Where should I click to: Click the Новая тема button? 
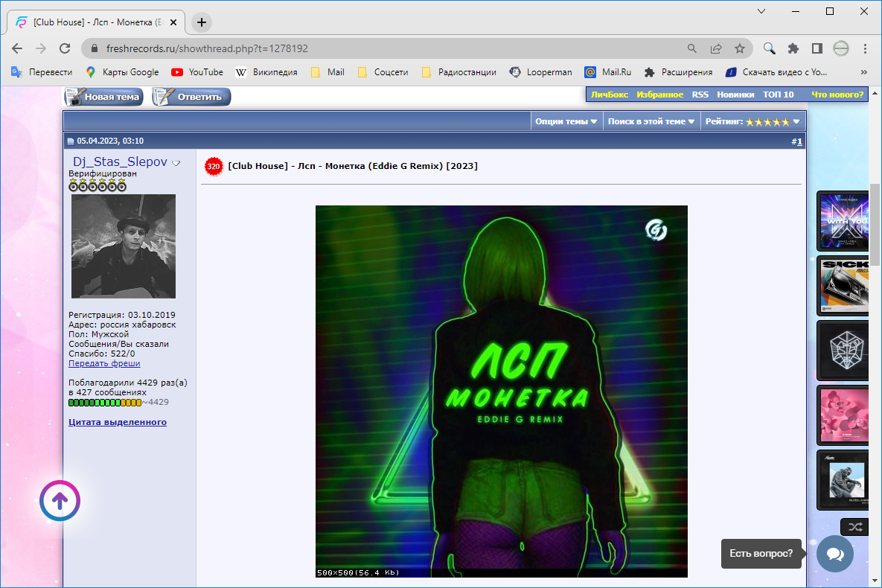click(x=103, y=97)
